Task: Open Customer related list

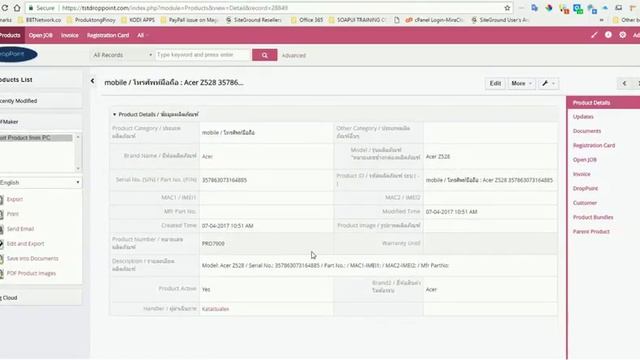Action: pos(584,203)
